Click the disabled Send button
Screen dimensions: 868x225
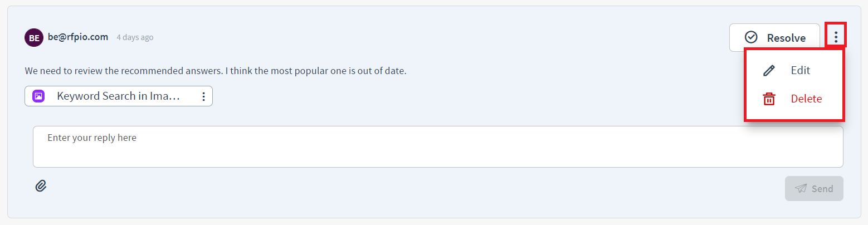[814, 188]
